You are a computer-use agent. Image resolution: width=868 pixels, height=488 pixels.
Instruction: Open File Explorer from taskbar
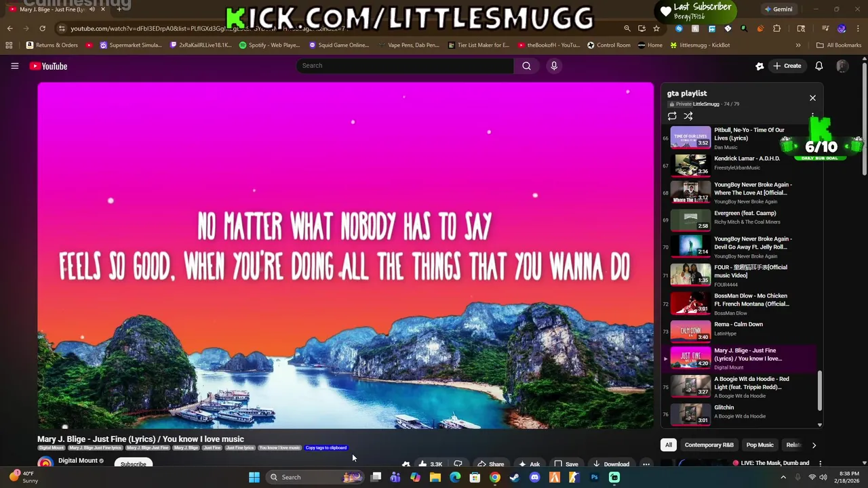(435, 477)
